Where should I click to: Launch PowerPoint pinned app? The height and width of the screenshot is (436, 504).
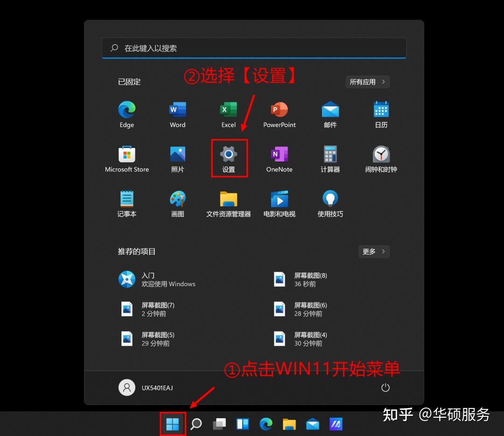point(280,114)
